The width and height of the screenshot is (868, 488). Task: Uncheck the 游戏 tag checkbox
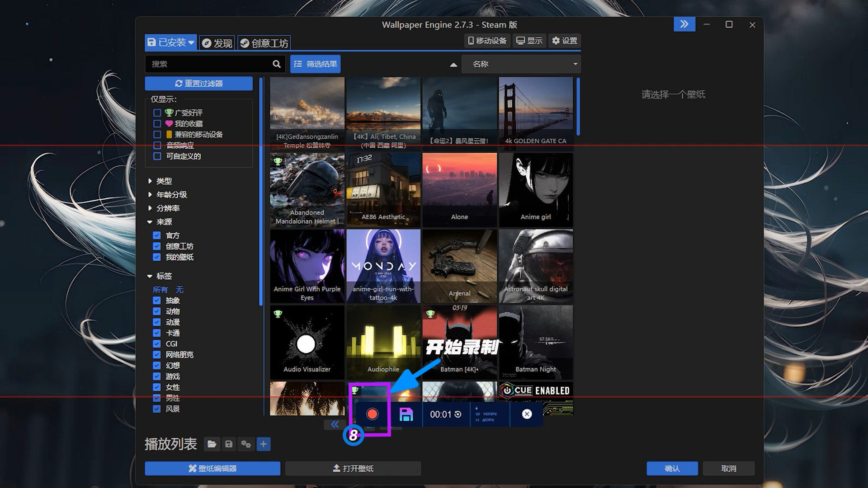157,376
